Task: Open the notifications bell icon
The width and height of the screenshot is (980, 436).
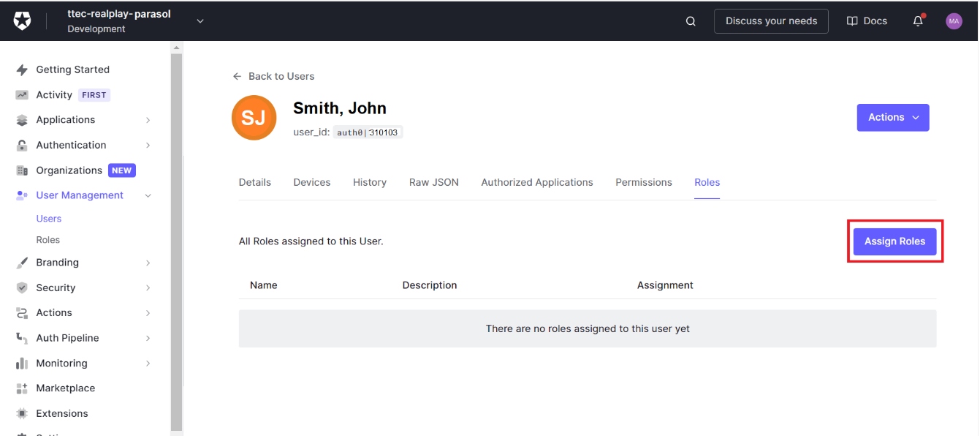Action: click(918, 21)
